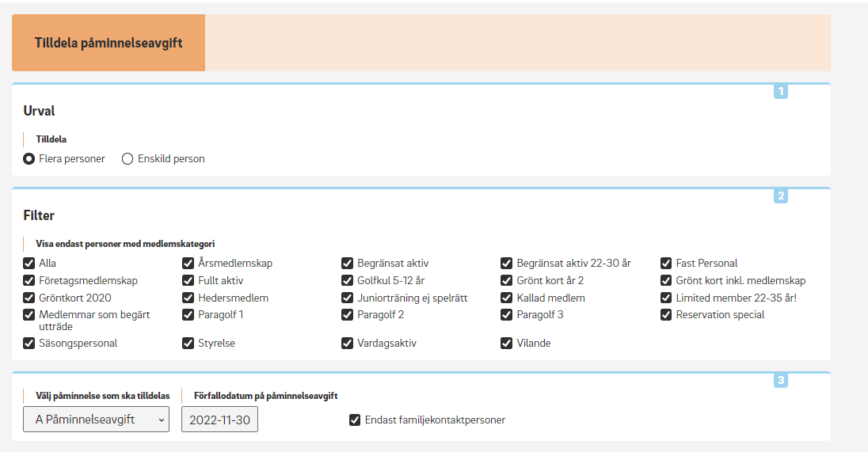Toggle the Vilande category checkbox
Viewport: 868px width, 452px height.
coord(507,343)
